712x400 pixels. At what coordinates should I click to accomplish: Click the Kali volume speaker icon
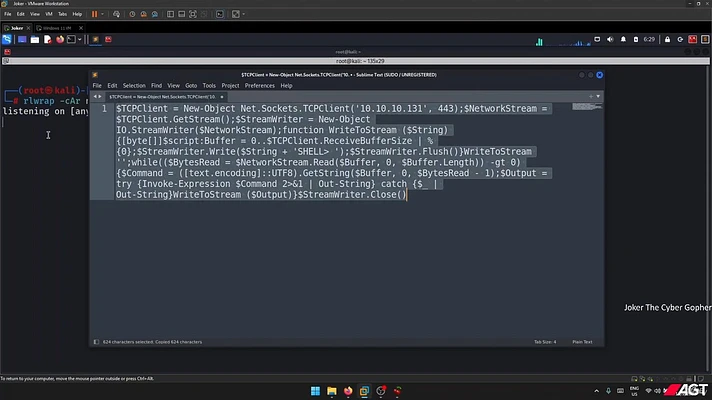pos(610,40)
